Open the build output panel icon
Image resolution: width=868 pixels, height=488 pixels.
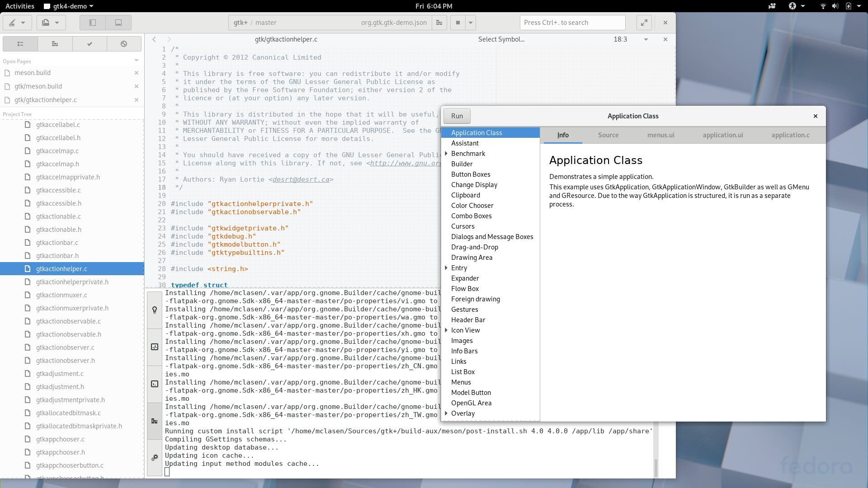click(x=155, y=421)
